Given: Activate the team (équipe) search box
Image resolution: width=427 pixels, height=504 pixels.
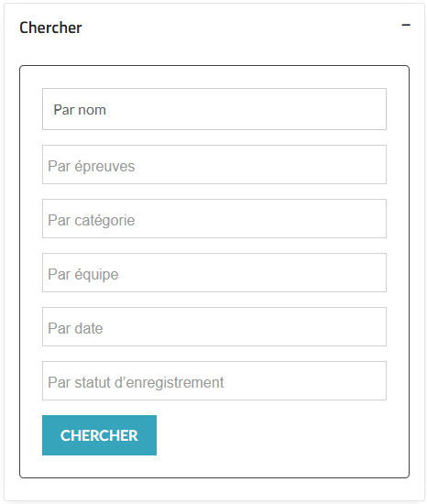Looking at the screenshot, I should [x=214, y=272].
